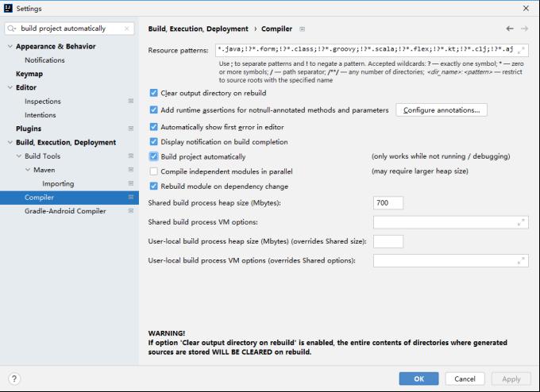Screen dimensions: 540x392
Task: Click project icon next to Inspections
Action: [x=131, y=101]
